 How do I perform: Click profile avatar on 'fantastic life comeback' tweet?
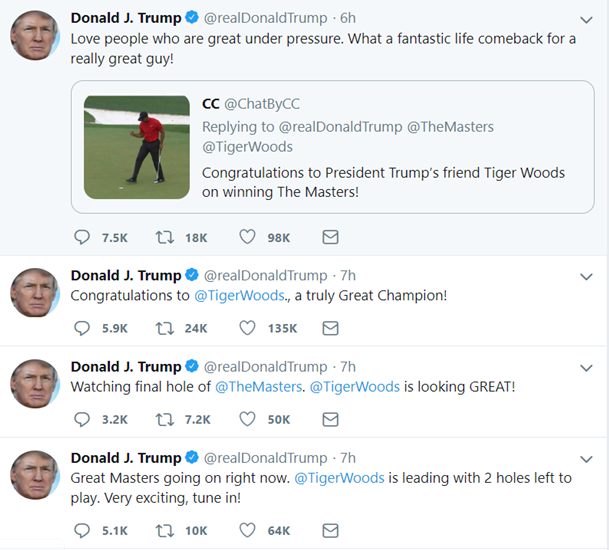point(35,37)
